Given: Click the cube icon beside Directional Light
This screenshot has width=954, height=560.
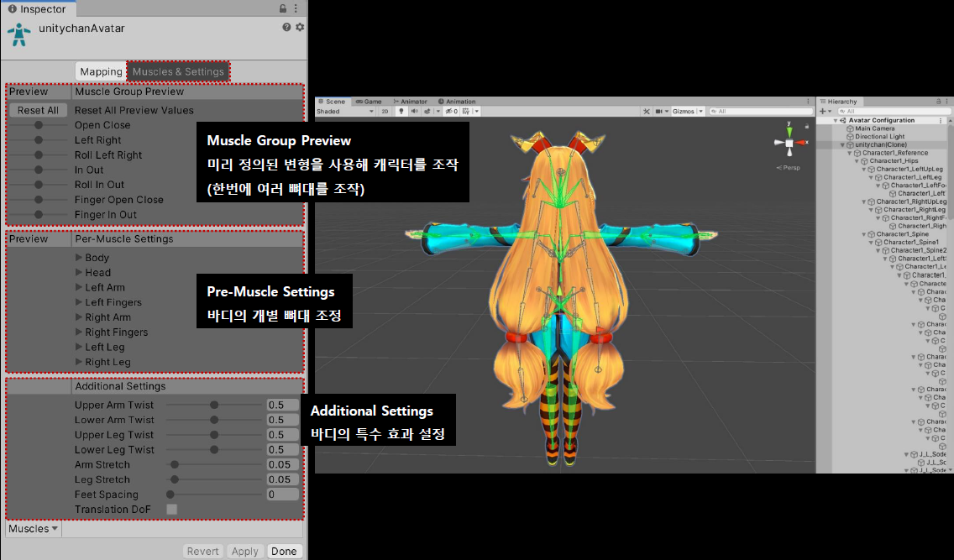Looking at the screenshot, I should point(850,137).
